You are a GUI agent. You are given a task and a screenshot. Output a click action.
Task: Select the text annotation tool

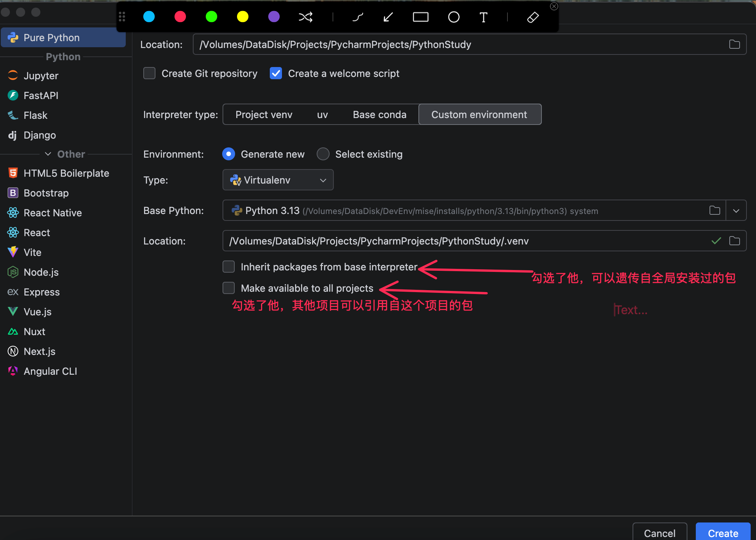(483, 17)
